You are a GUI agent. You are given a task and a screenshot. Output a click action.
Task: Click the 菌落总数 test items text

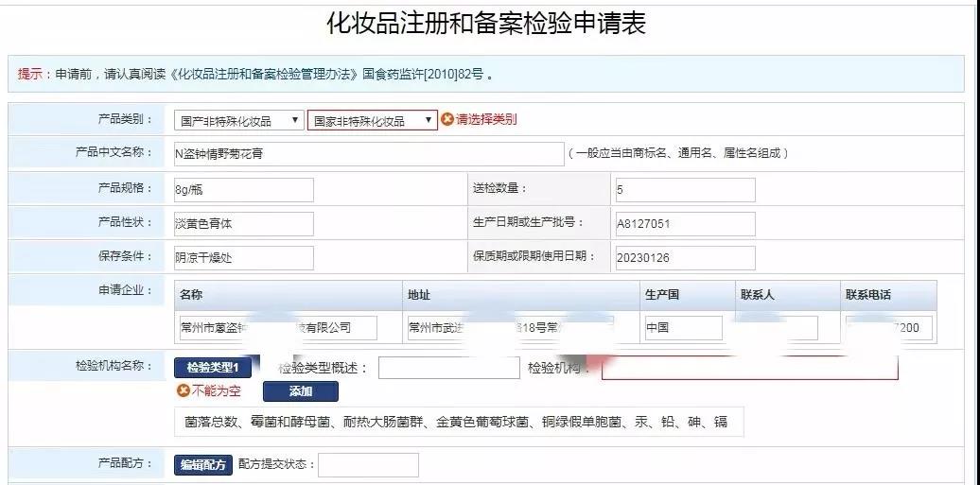tap(456, 422)
